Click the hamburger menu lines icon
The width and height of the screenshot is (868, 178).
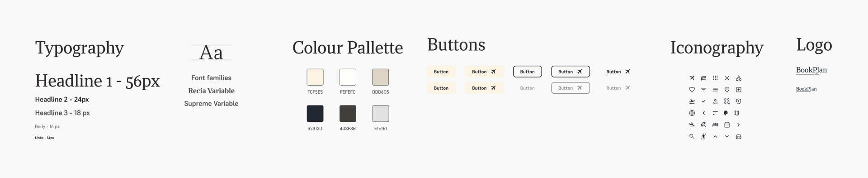click(x=715, y=90)
